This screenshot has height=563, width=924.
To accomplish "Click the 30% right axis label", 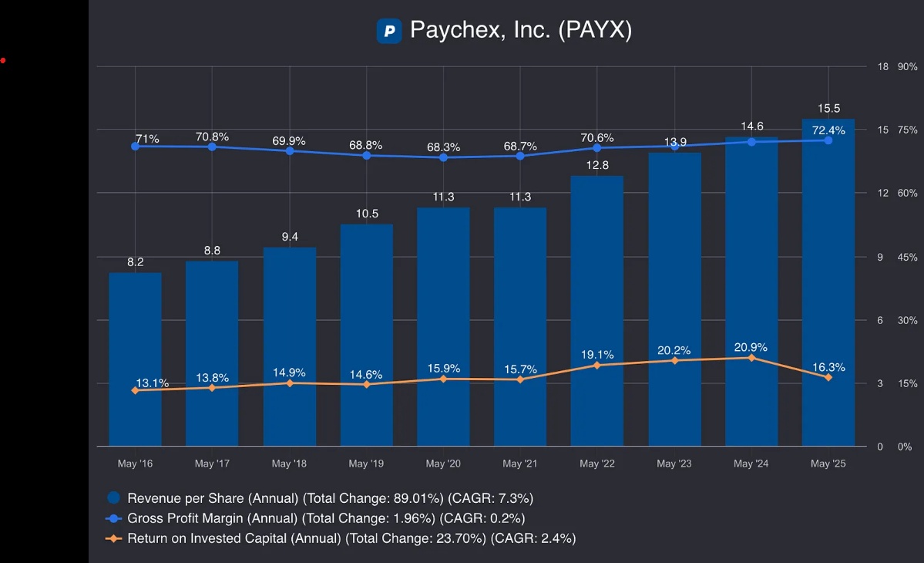I will [908, 320].
